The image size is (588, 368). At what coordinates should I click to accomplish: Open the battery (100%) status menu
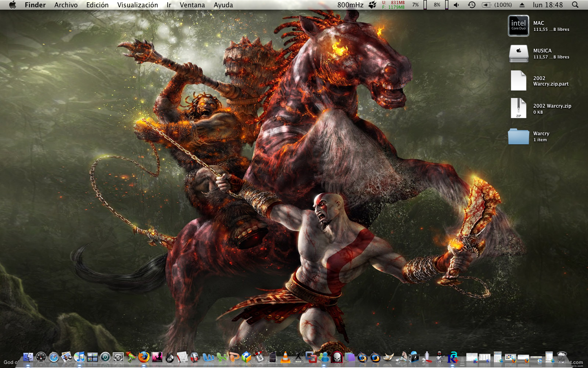497,5
